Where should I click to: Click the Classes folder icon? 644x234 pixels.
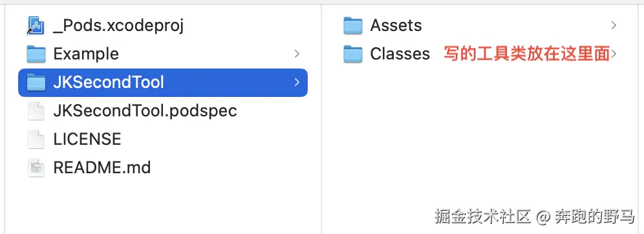353,54
